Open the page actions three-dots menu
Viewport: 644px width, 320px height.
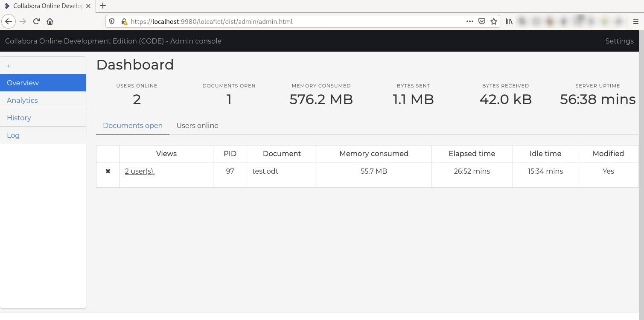click(469, 21)
